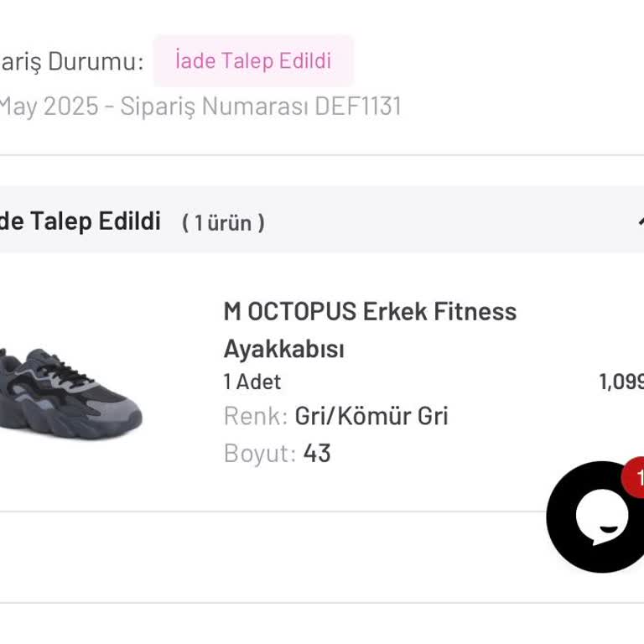The image size is (644, 644).
Task: Click the ( 1 ürün ) item count
Action: pyautogui.click(x=223, y=222)
